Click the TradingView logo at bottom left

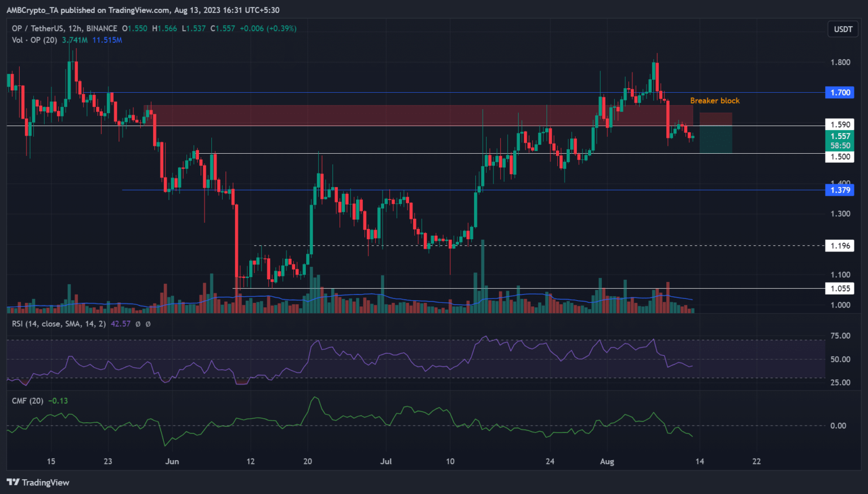point(38,482)
